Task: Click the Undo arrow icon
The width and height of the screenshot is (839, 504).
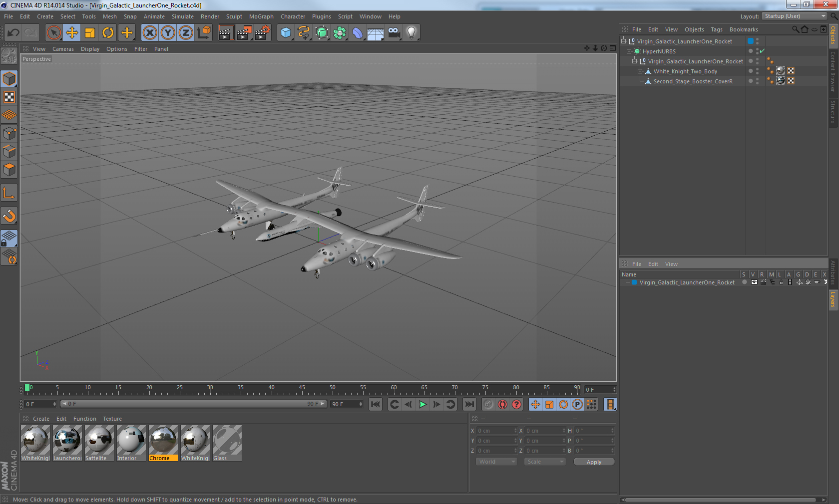Action: click(x=13, y=33)
